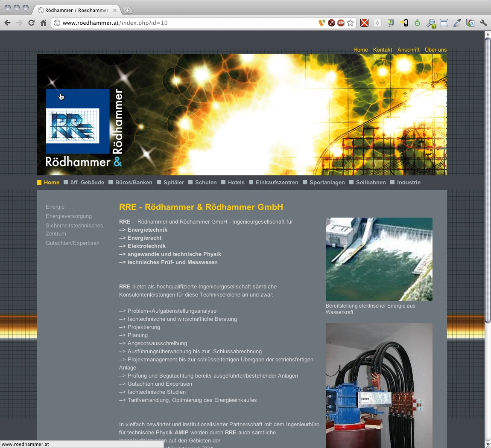Open Home in the top-right header links
491x448 pixels.
coord(361,50)
